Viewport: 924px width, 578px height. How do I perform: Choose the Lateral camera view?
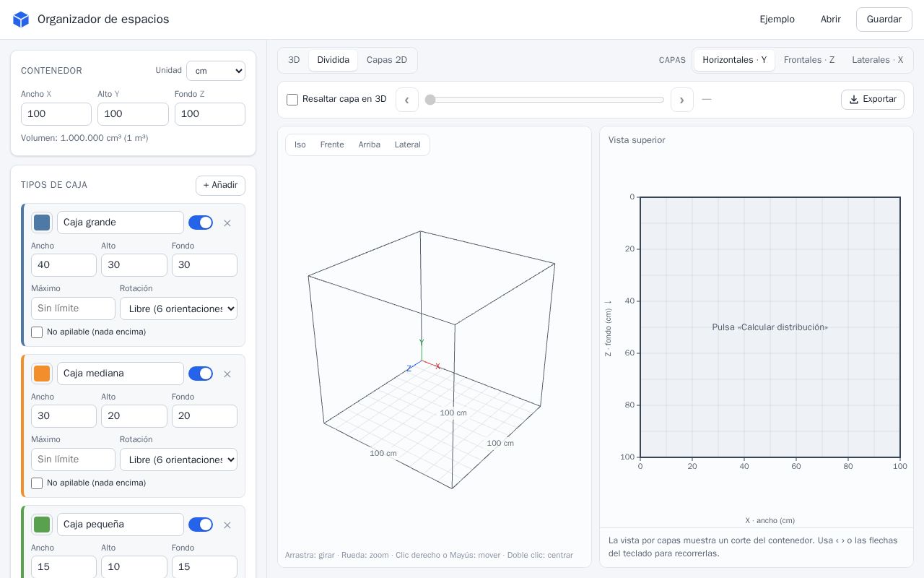coord(408,144)
